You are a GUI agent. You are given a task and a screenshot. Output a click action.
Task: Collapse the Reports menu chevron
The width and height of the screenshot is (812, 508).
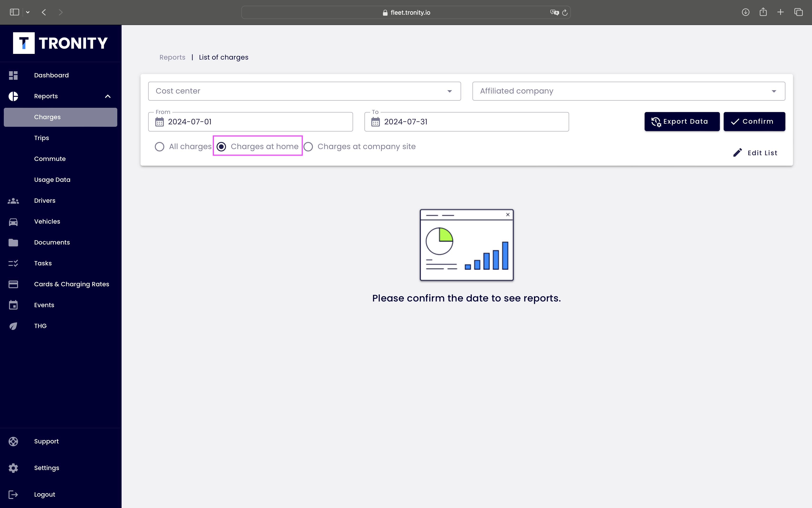[108, 96]
